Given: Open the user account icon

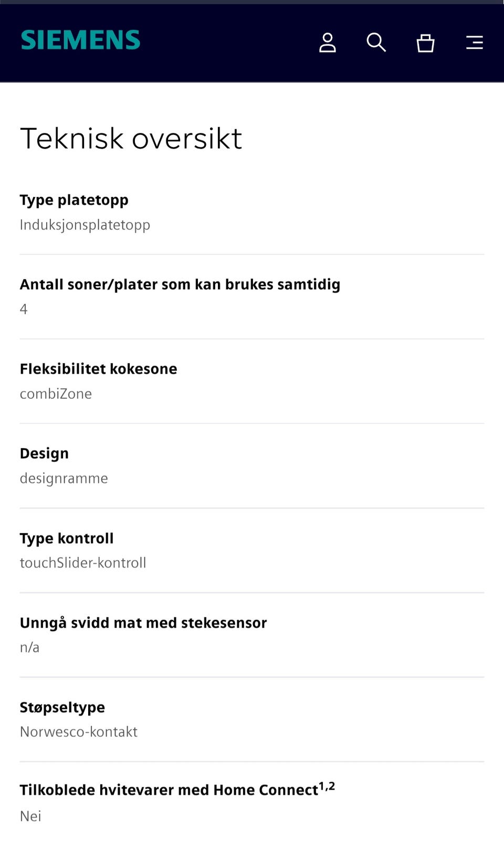Looking at the screenshot, I should coord(328,43).
